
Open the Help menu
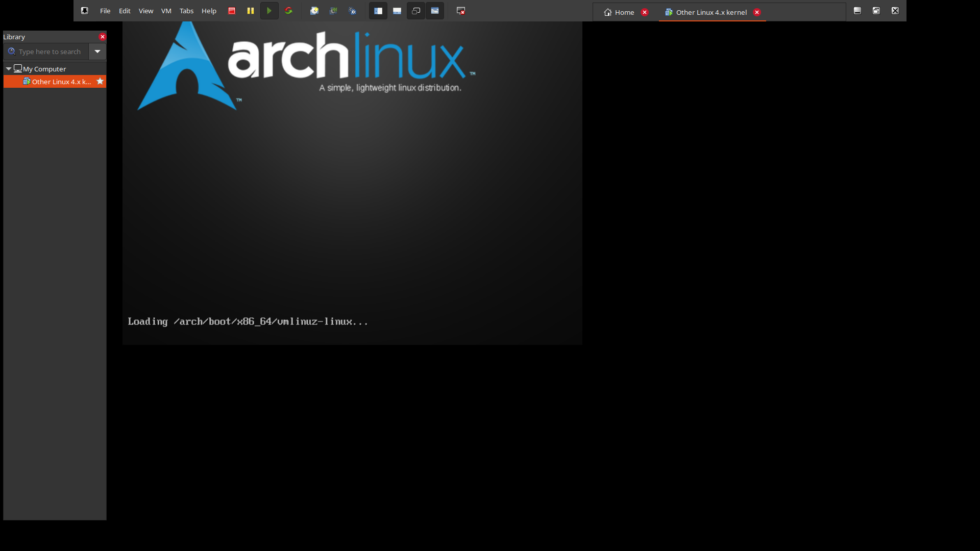[x=209, y=11]
